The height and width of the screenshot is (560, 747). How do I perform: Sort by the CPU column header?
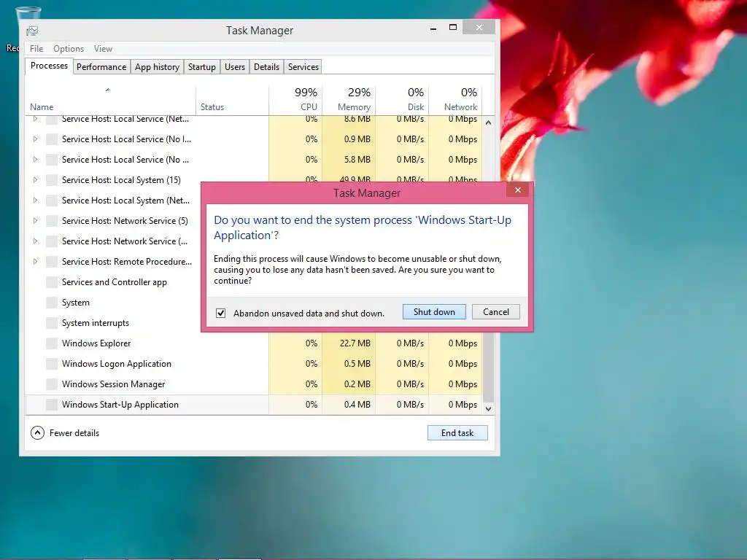[x=296, y=99]
